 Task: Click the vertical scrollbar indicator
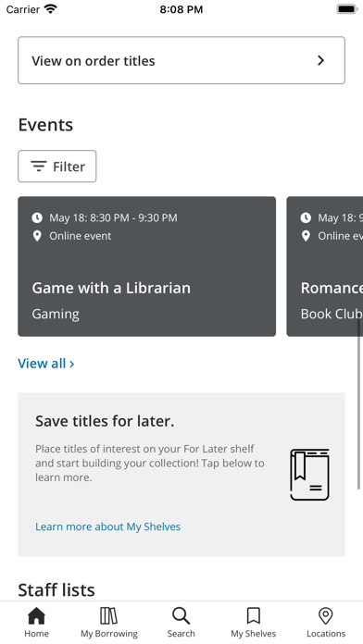coord(359,404)
